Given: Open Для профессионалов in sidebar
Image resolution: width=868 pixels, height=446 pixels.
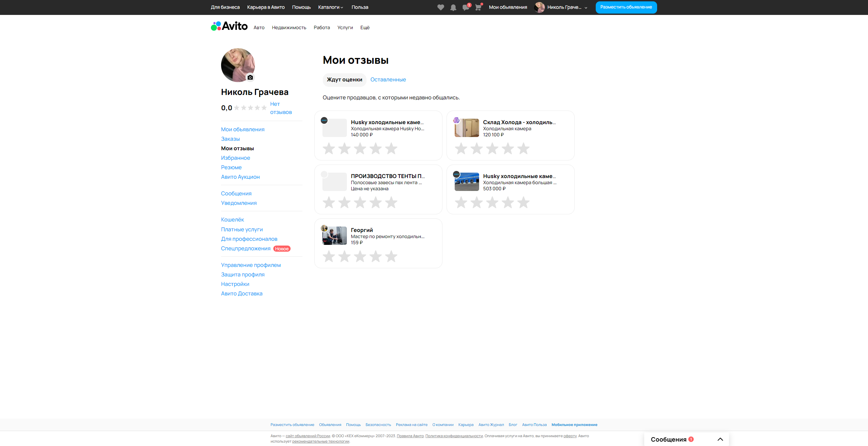Looking at the screenshot, I should click(249, 239).
